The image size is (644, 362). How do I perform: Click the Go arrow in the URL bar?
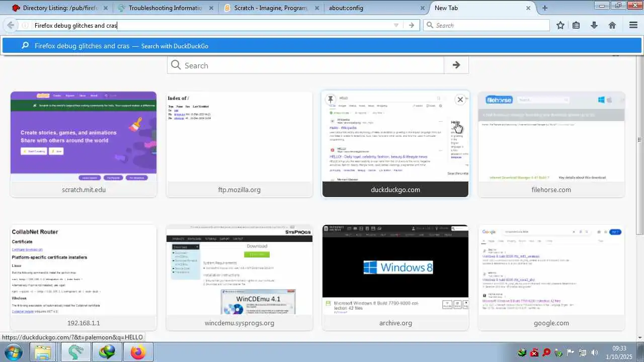click(x=412, y=25)
